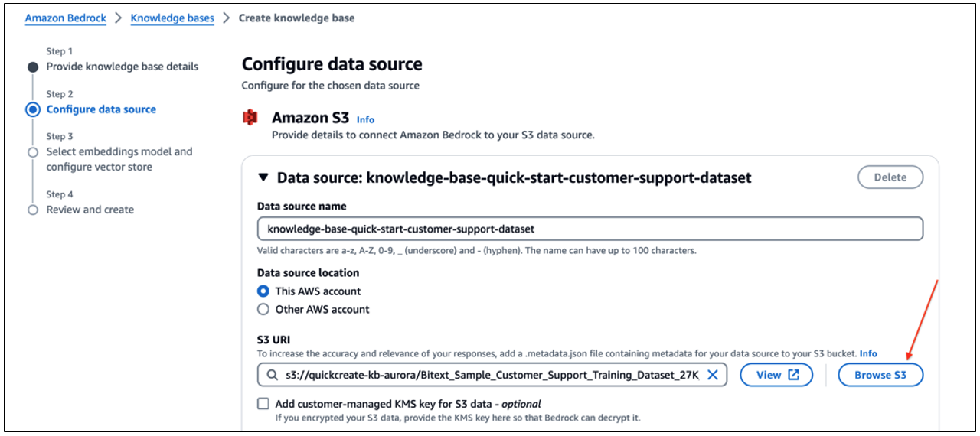Click the Data source name input field

coord(590,229)
